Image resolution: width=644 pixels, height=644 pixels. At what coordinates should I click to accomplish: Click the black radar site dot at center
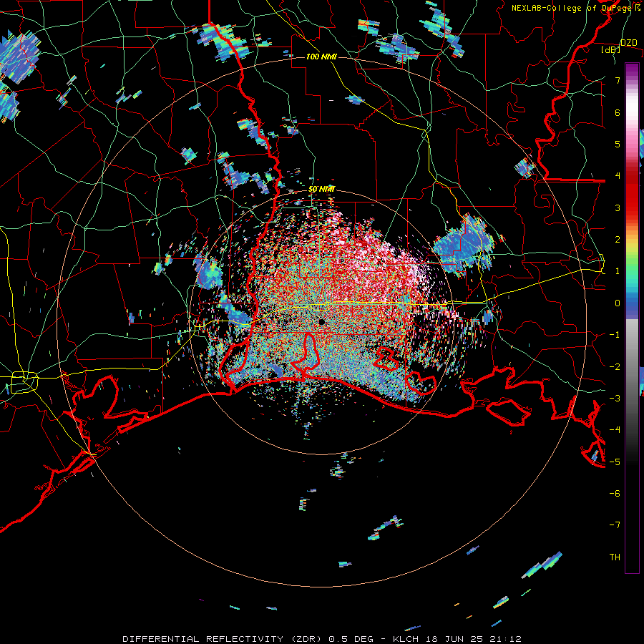click(321, 322)
